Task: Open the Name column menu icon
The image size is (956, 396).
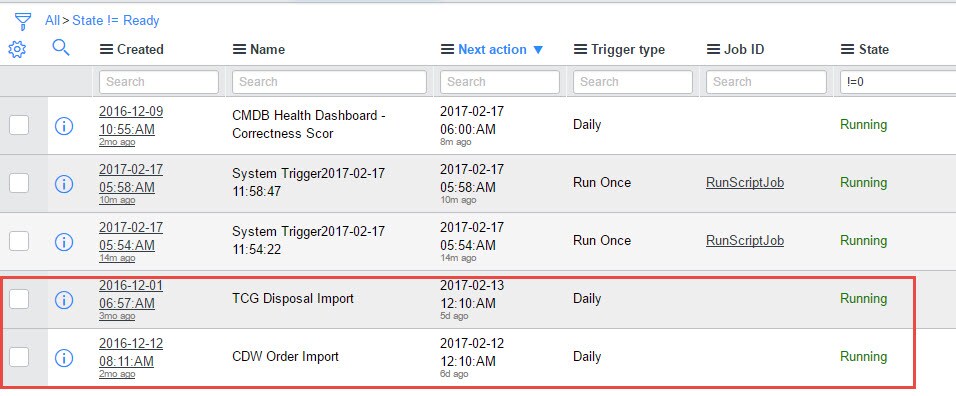Action: tap(240, 49)
